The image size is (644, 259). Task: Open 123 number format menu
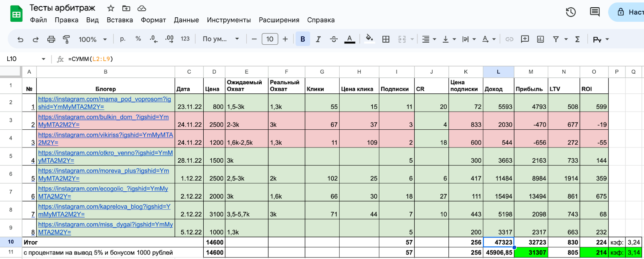[x=185, y=39]
